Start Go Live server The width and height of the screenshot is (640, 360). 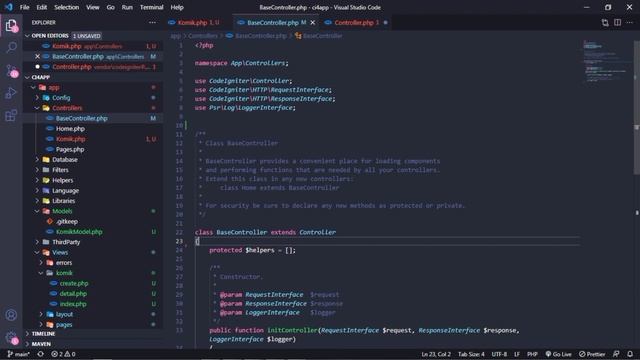558,354
